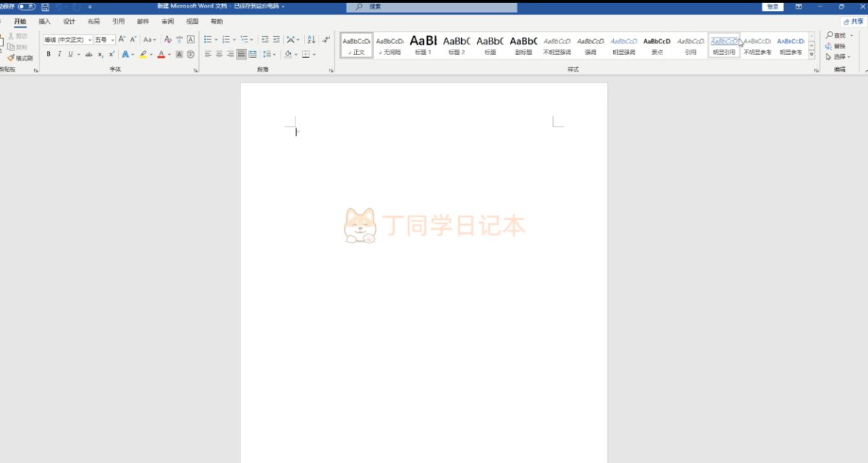This screenshot has width=868, height=463.
Task: Toggle Italic formatting
Action: pyautogui.click(x=59, y=54)
